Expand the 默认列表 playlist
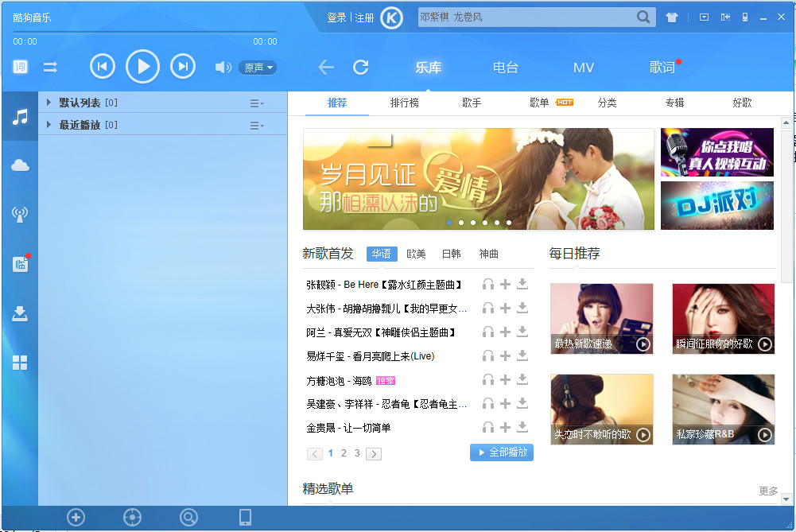The image size is (796, 532). [49, 103]
